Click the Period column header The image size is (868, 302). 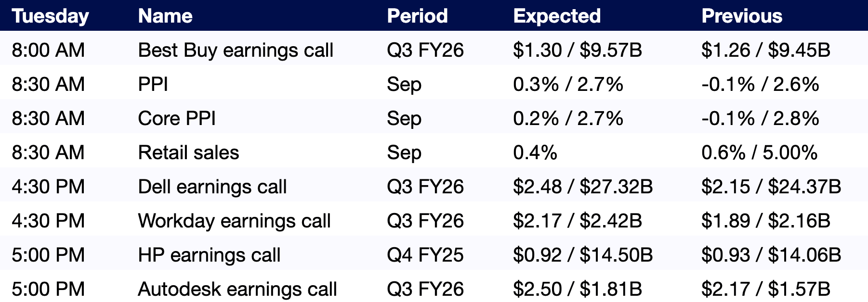[417, 16]
